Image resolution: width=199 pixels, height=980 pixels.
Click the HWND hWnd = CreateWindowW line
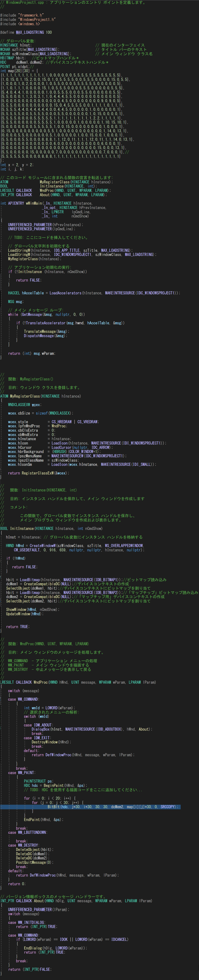[75, 546]
